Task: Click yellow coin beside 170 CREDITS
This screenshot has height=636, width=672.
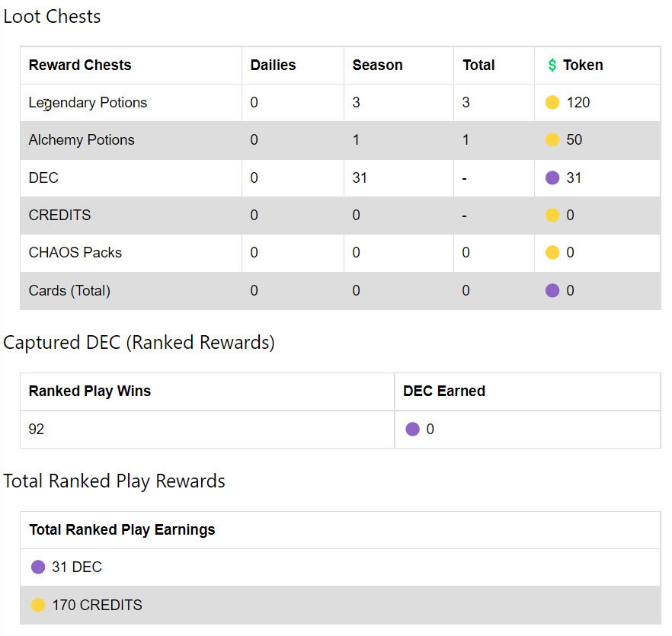Action: pyautogui.click(x=38, y=605)
